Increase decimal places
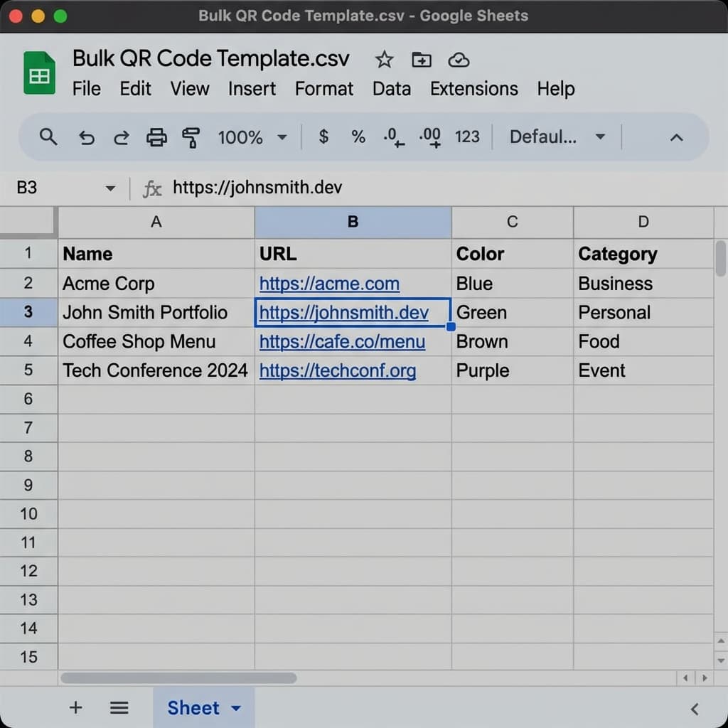The height and width of the screenshot is (728, 728). [x=429, y=137]
